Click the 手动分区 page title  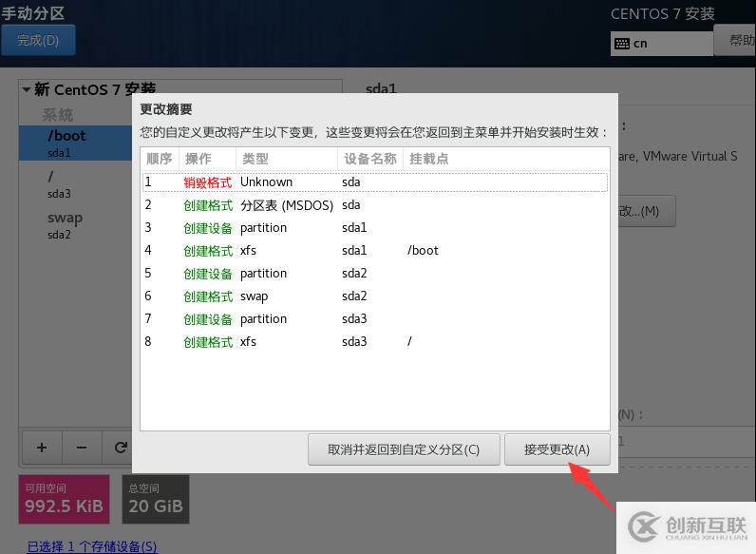click(x=33, y=13)
